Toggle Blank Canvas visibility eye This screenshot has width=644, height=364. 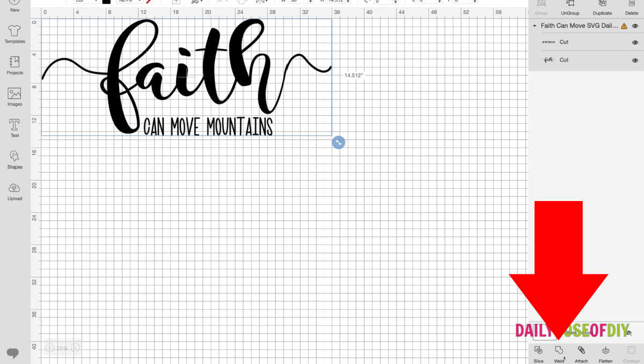pyautogui.click(x=628, y=333)
